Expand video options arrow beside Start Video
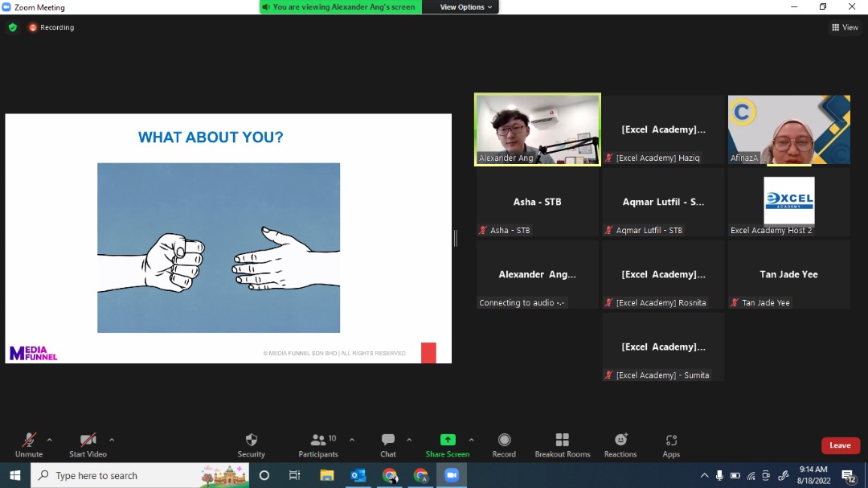This screenshot has width=868, height=488. click(112, 440)
